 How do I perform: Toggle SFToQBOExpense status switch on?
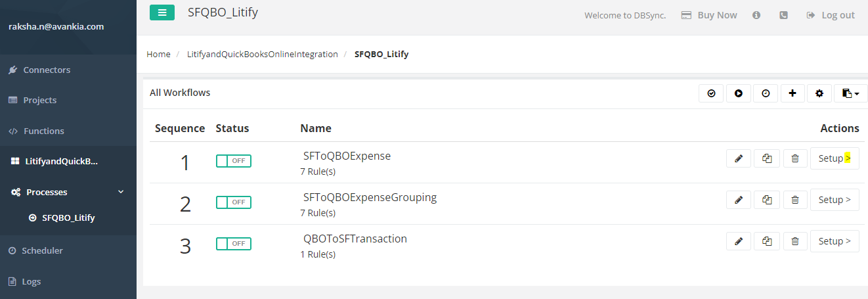coord(233,161)
